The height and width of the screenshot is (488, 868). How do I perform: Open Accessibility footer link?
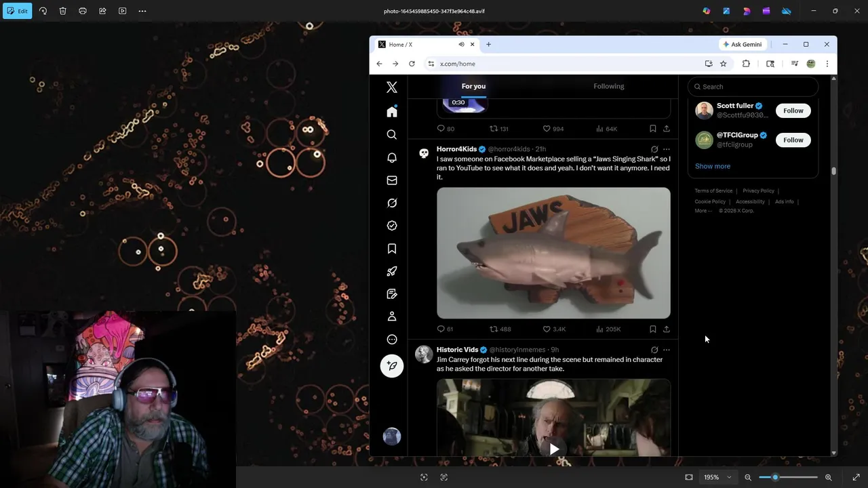pos(750,201)
